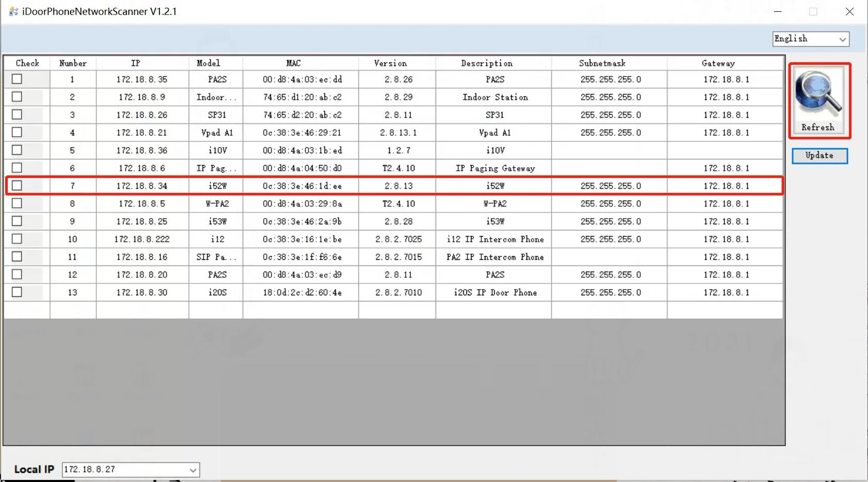Check the box for the i53W device
Screen dimensions: 868x482
pos(17,221)
